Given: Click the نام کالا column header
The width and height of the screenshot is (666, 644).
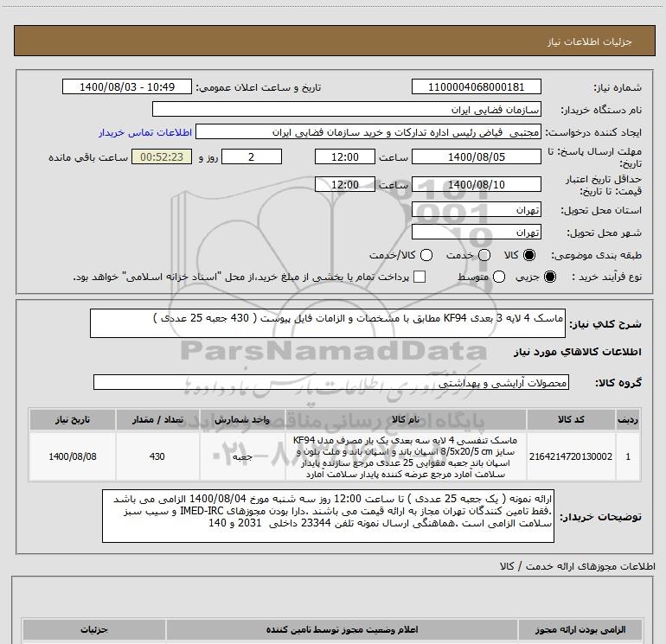Looking at the screenshot, I should pyautogui.click(x=406, y=419).
